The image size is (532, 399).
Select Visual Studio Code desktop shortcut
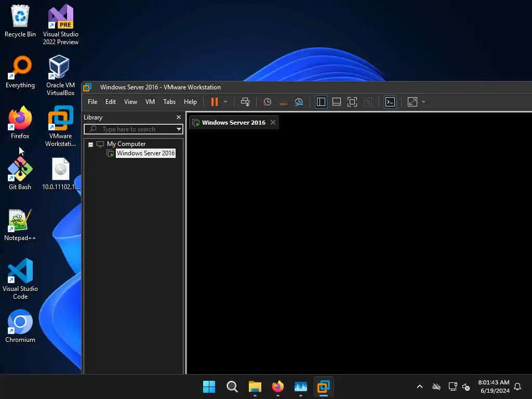(20, 279)
